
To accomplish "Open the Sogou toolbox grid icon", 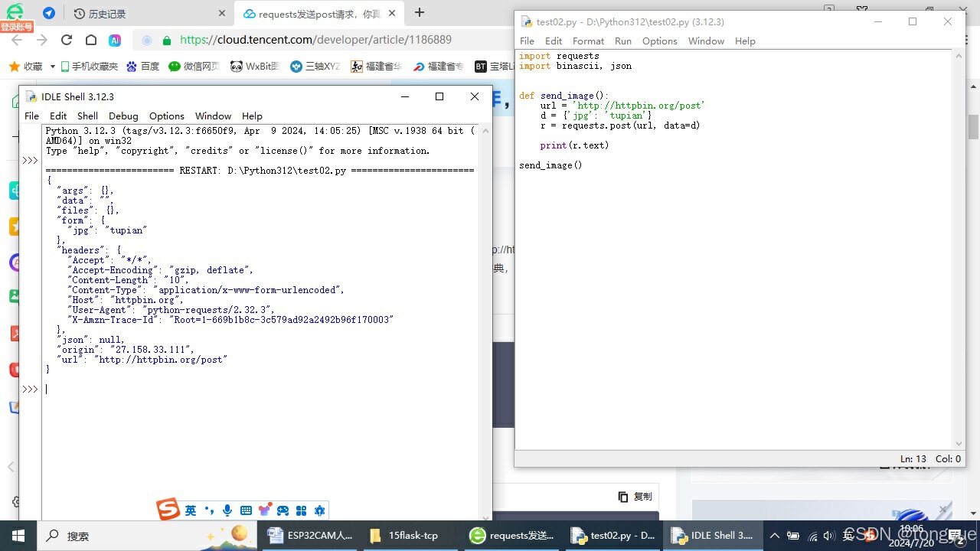I will (301, 510).
